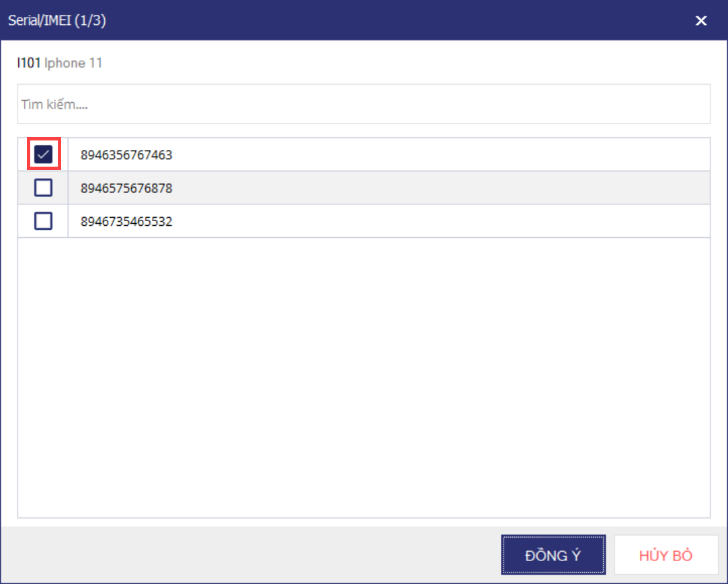Select the row text 8946356767463

126,155
